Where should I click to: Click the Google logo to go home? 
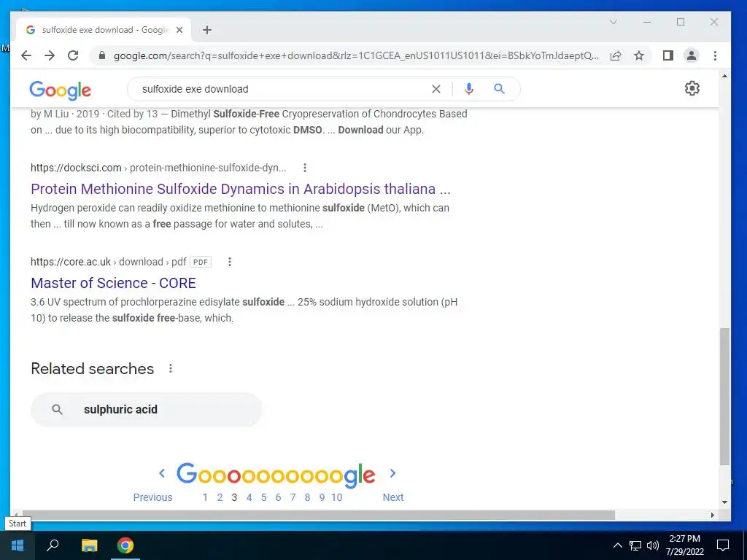[60, 90]
